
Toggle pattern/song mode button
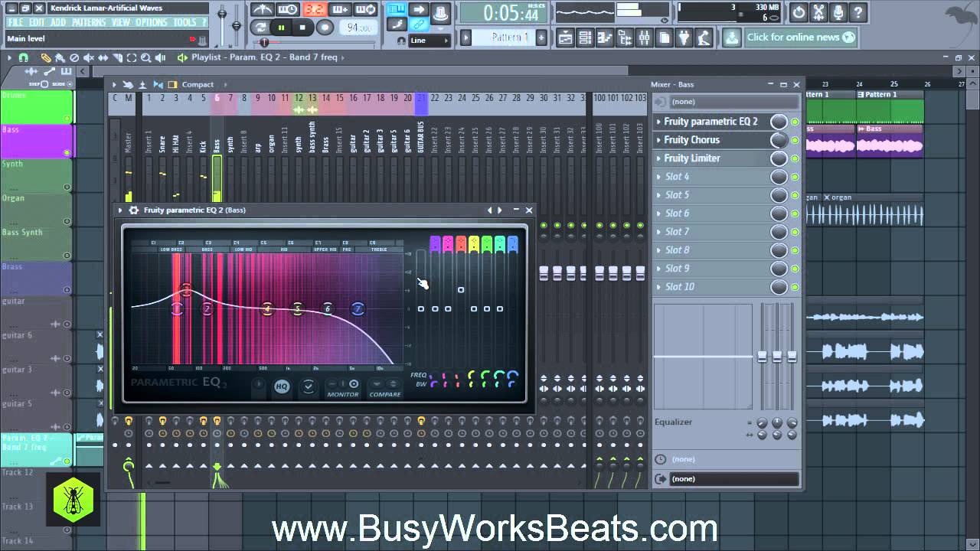pos(260,28)
